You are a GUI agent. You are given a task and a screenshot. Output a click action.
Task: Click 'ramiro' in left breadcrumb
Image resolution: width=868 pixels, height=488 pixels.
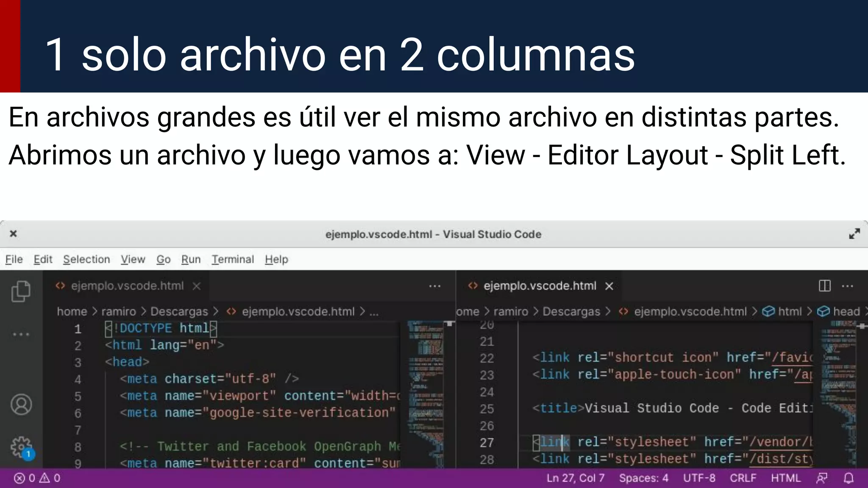pyautogui.click(x=119, y=312)
